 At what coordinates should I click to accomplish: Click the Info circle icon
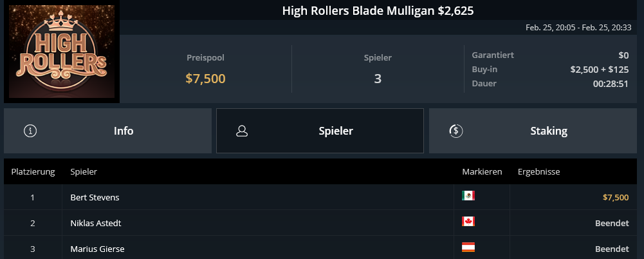(x=30, y=131)
